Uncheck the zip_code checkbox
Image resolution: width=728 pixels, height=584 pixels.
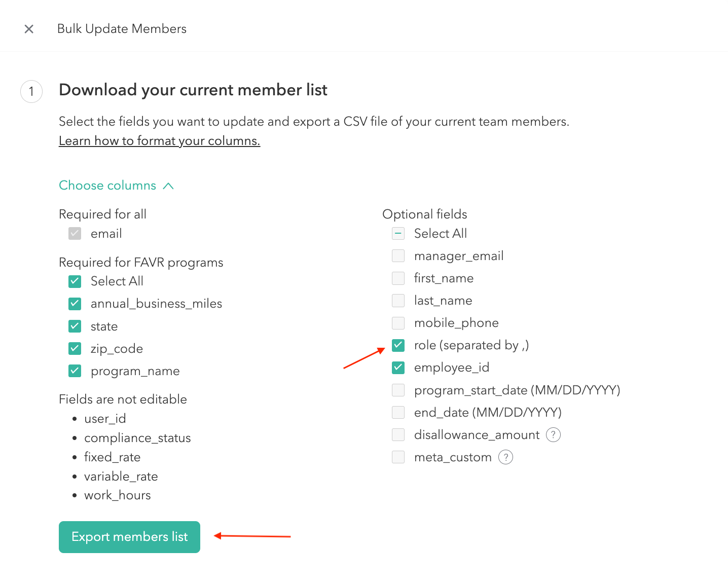click(x=75, y=348)
